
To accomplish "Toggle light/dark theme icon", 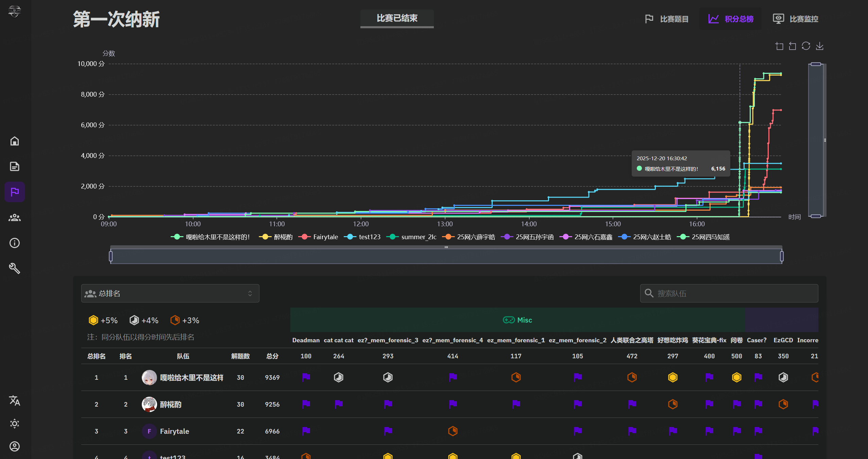I will click(x=15, y=424).
